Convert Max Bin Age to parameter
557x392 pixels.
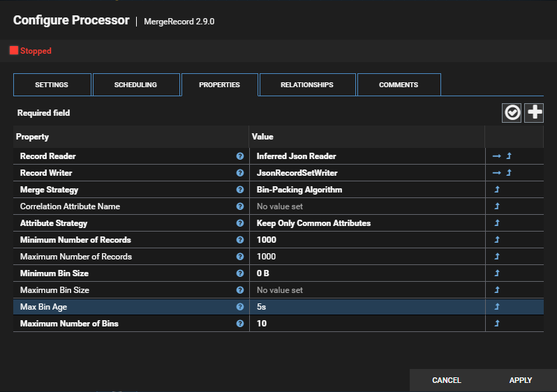click(x=497, y=306)
